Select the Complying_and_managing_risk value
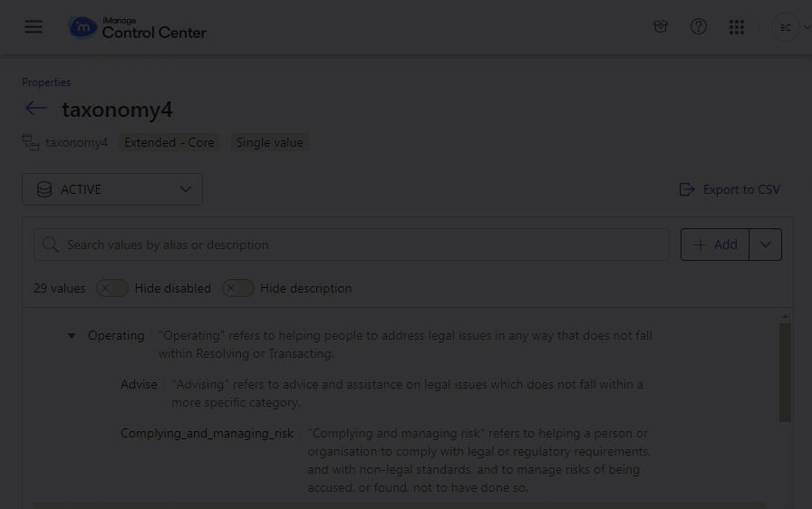Viewport: 812px width, 509px height. [207, 433]
